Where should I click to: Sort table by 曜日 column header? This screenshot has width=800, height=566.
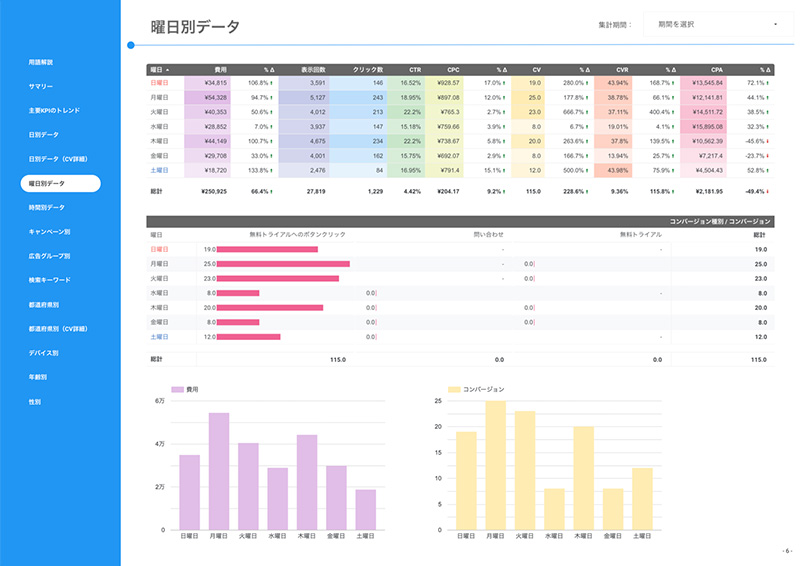(160, 69)
